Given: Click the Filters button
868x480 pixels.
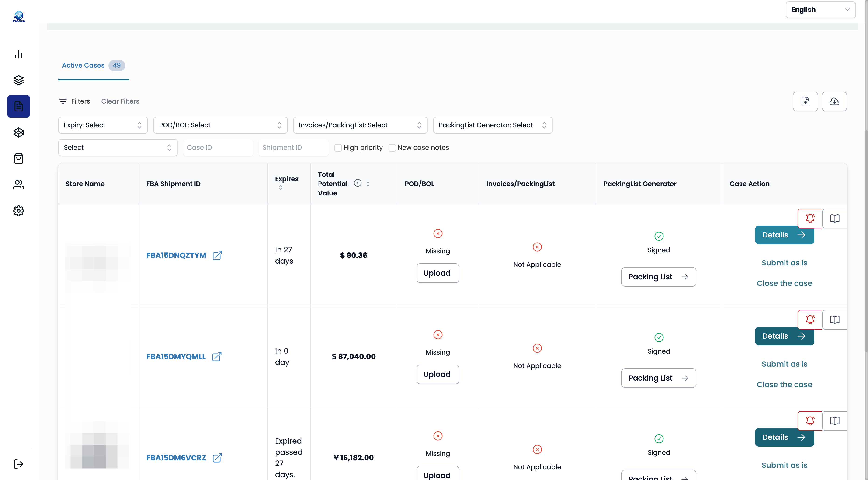Looking at the screenshot, I should [x=74, y=101].
